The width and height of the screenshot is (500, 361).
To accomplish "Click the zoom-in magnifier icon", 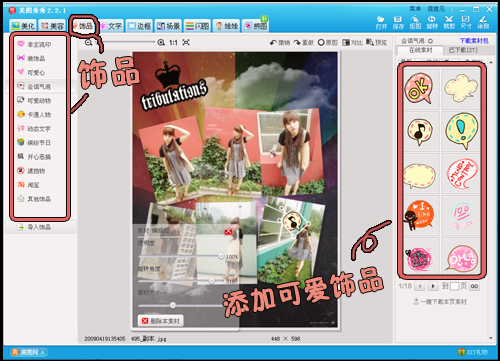I will coord(161,42).
